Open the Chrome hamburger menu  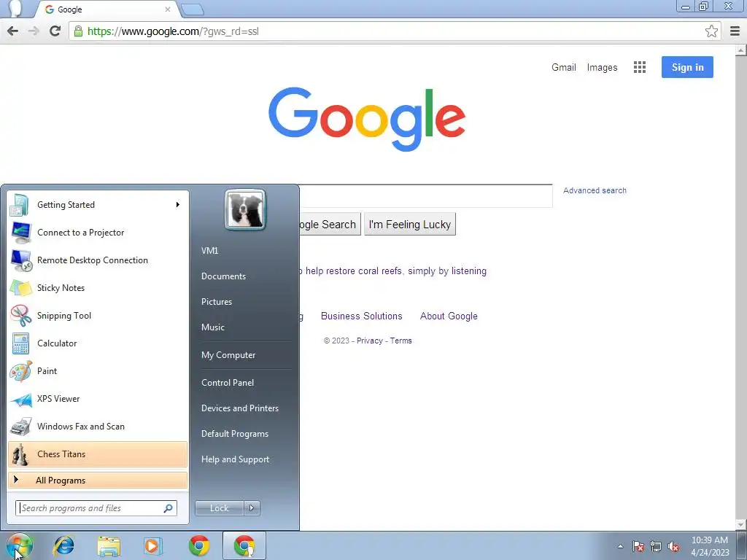(x=735, y=31)
